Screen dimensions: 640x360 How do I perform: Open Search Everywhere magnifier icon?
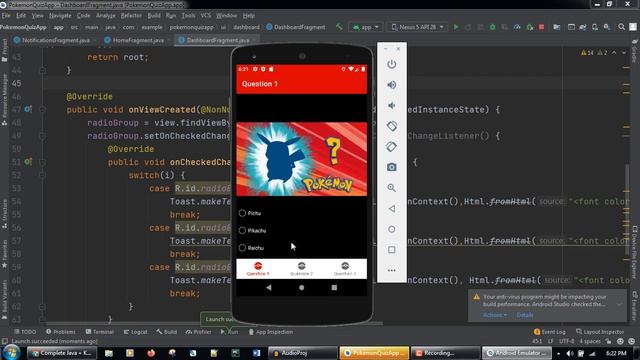coord(621,27)
